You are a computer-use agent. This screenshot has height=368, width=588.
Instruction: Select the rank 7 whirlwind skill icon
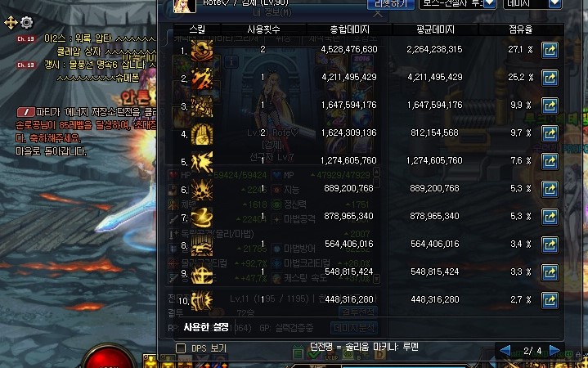click(202, 218)
